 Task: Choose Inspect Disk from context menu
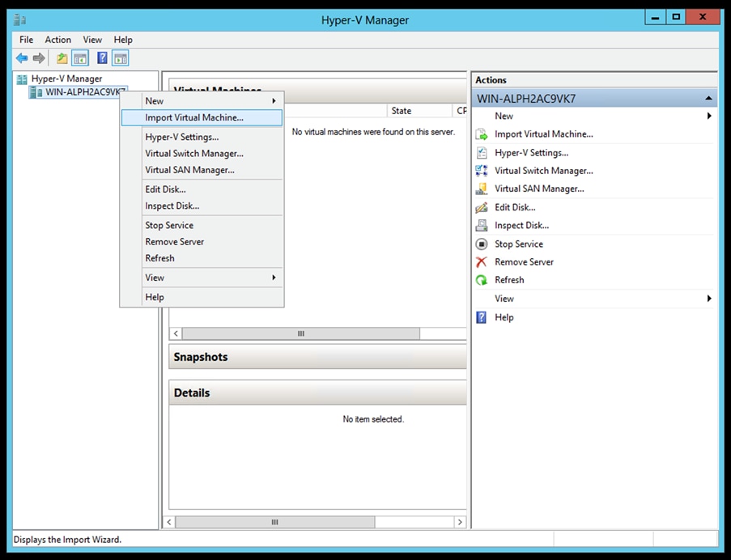(202, 206)
